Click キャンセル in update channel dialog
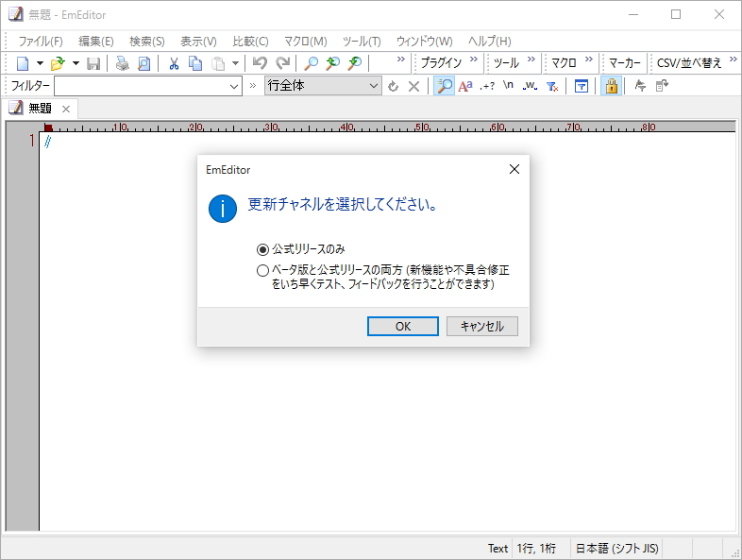This screenshot has height=560, width=742. [482, 327]
